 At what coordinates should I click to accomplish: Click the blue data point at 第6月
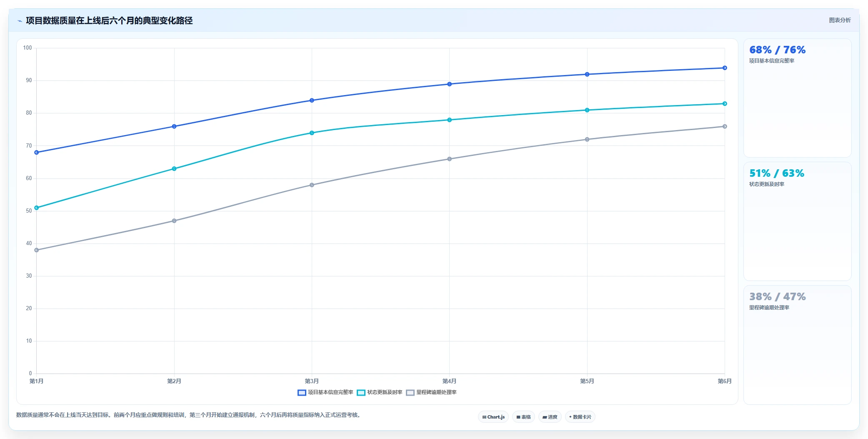click(x=725, y=68)
